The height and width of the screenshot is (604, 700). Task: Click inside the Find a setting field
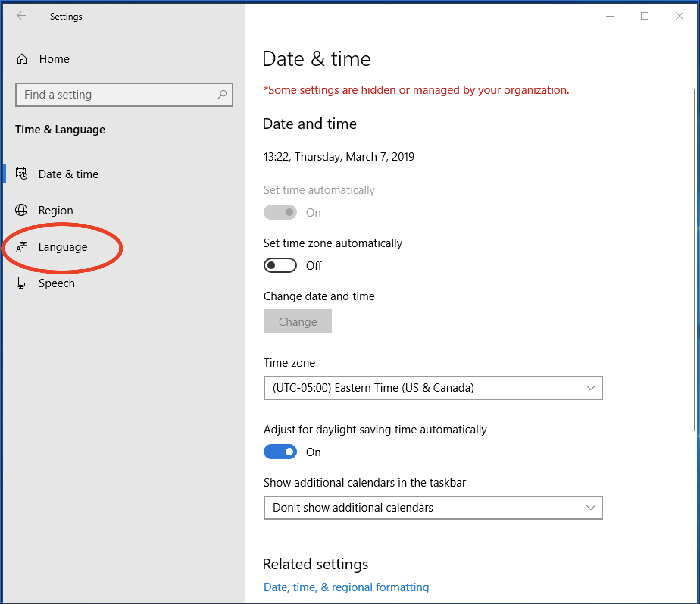pyautogui.click(x=114, y=95)
